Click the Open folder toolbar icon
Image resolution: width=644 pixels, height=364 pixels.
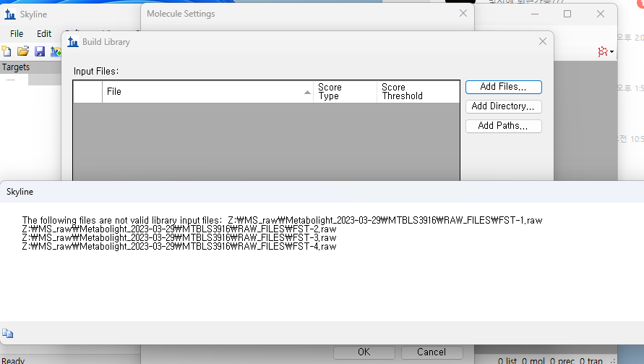23,51
